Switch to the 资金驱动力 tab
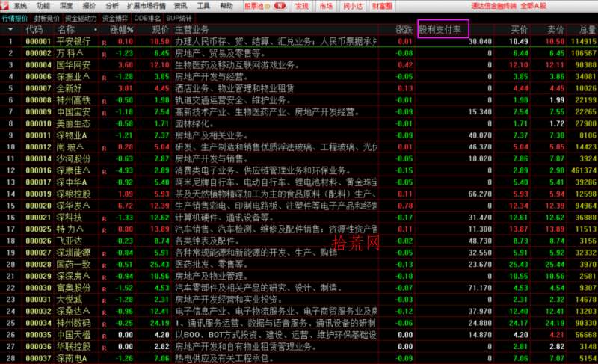Viewport: 598px width, 364px height. (x=81, y=18)
